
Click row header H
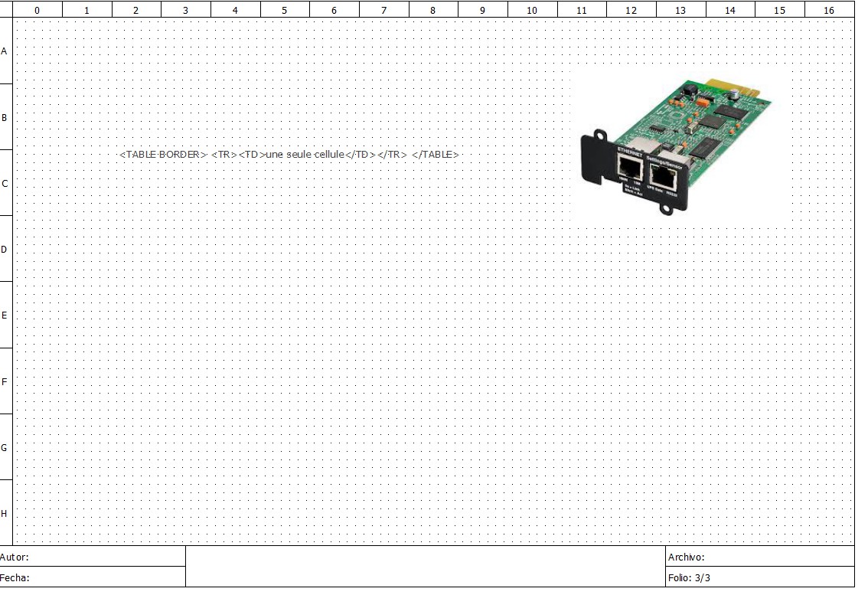(x=5, y=513)
